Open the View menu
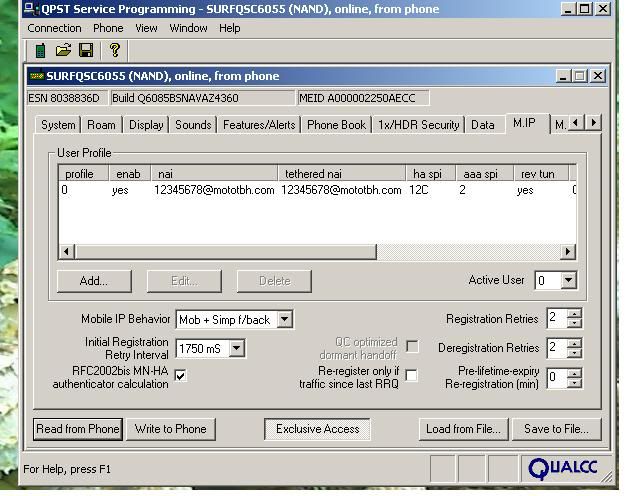Viewport: 626px width, 496px height. [146, 28]
